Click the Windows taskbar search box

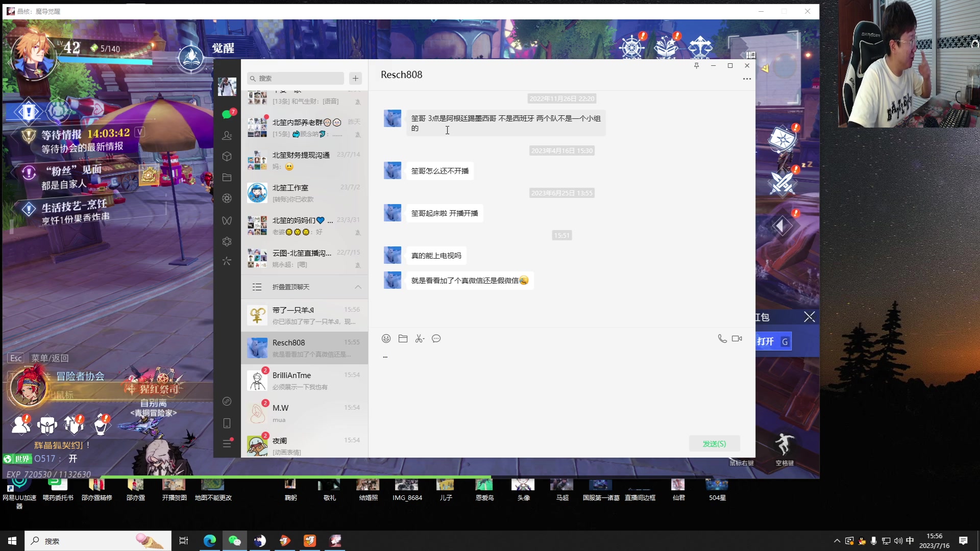click(98, 541)
